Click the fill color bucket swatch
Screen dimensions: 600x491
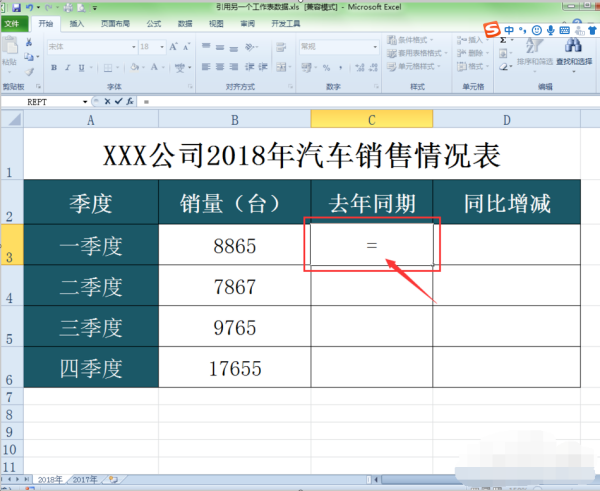[x=134, y=67]
